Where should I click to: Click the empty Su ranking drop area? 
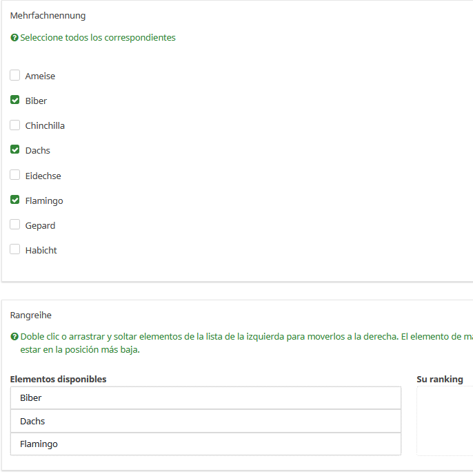445,420
